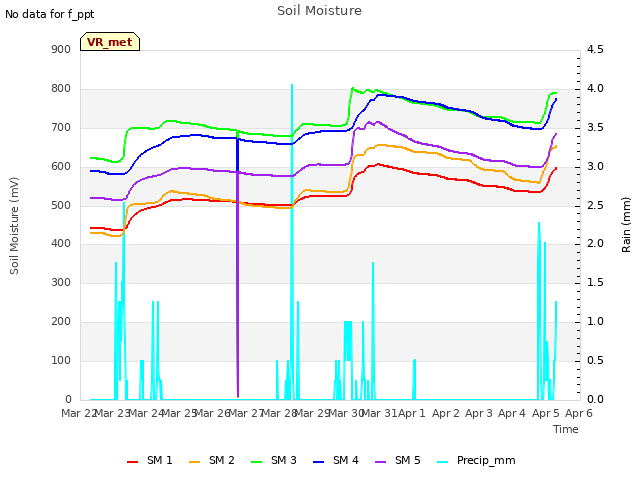Click the SM 3 green legend swatch
640x480 pixels.
pos(257,462)
